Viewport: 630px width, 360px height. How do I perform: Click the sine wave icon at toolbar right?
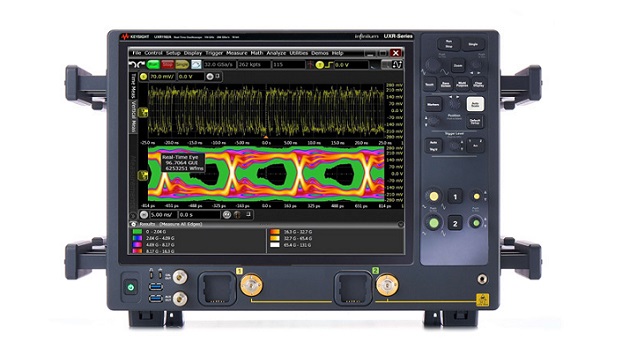[x=397, y=64]
